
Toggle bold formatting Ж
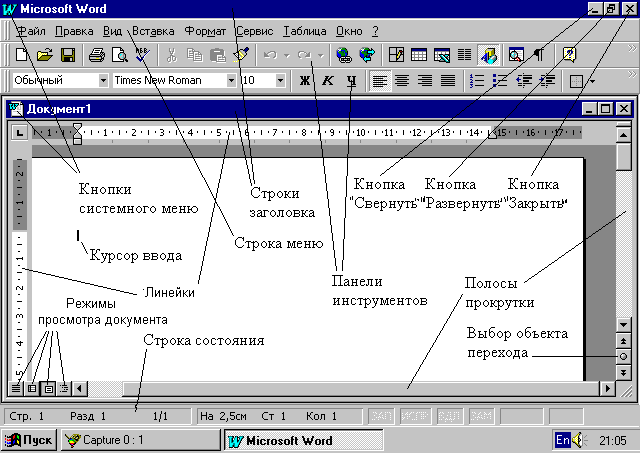click(304, 80)
